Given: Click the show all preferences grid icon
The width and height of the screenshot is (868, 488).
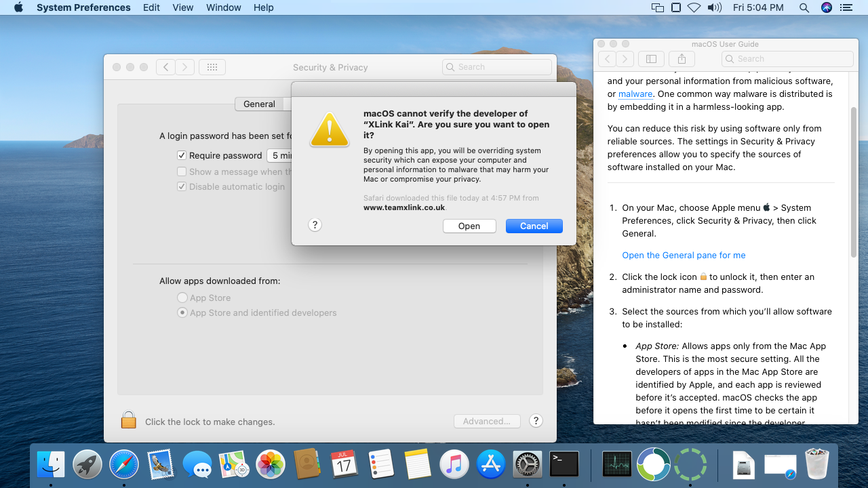Looking at the screenshot, I should tap(212, 67).
